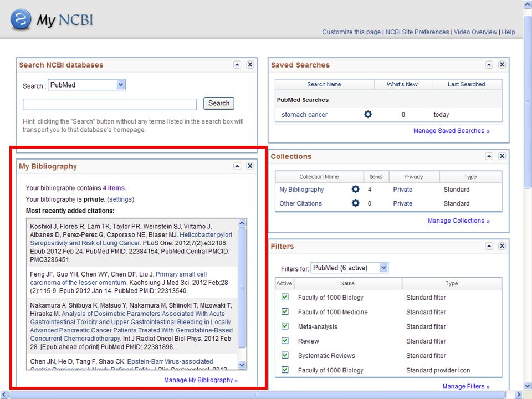Image resolution: width=532 pixels, height=399 pixels.
Task: Click the Filters Type column header
Action: pos(452,283)
